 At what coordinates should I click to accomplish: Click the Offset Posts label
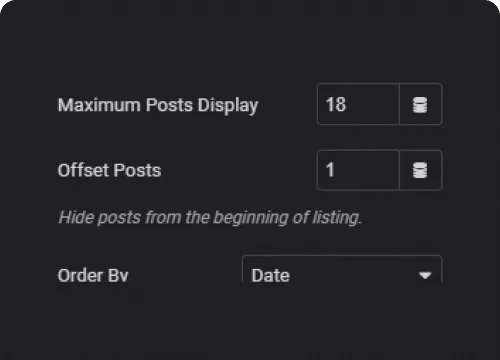click(x=109, y=170)
